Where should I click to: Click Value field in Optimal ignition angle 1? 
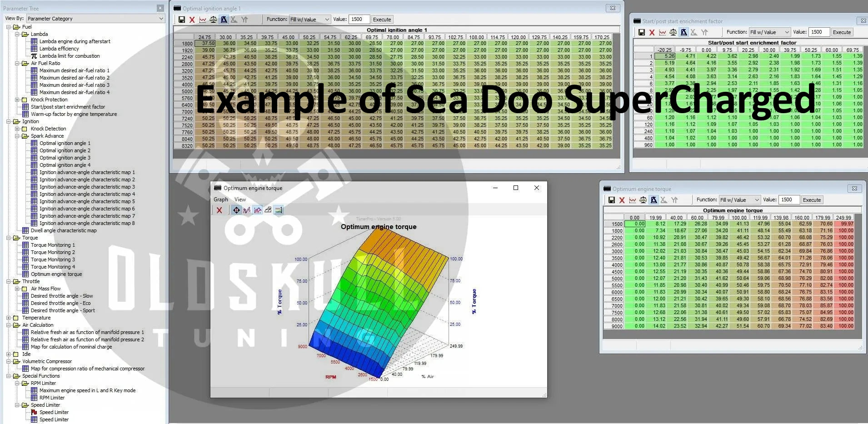359,20
